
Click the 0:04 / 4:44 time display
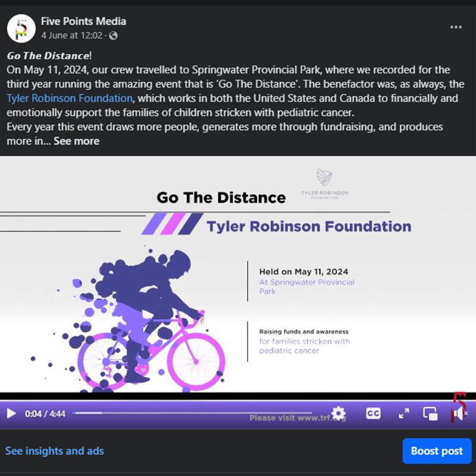[45, 414]
